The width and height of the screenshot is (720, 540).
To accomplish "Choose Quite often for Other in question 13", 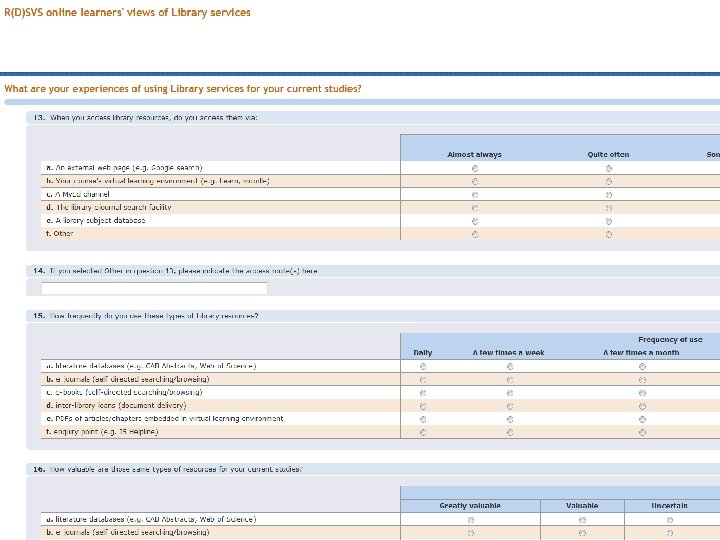I will coord(608,234).
